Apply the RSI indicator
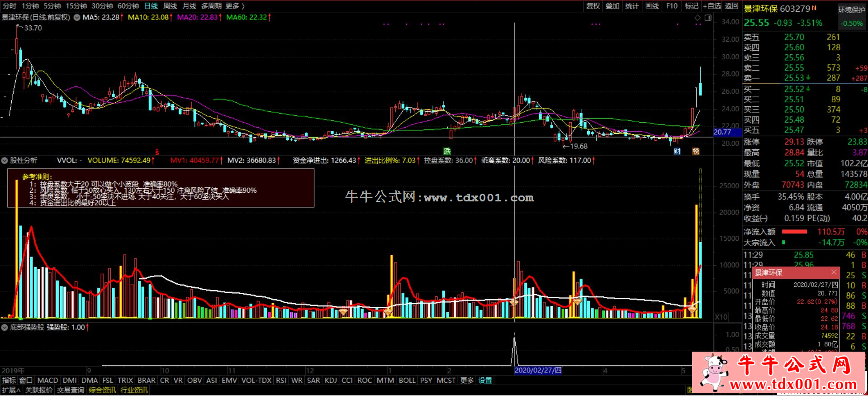 [281, 380]
